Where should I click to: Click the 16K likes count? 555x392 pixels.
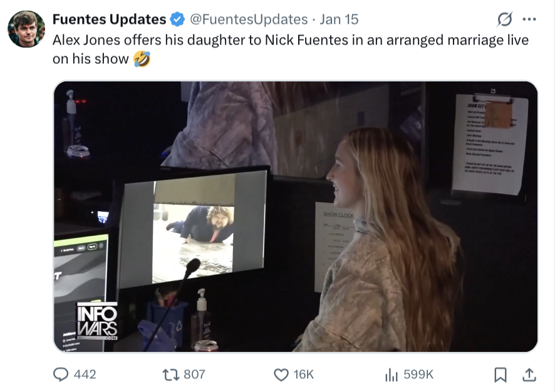(x=303, y=374)
